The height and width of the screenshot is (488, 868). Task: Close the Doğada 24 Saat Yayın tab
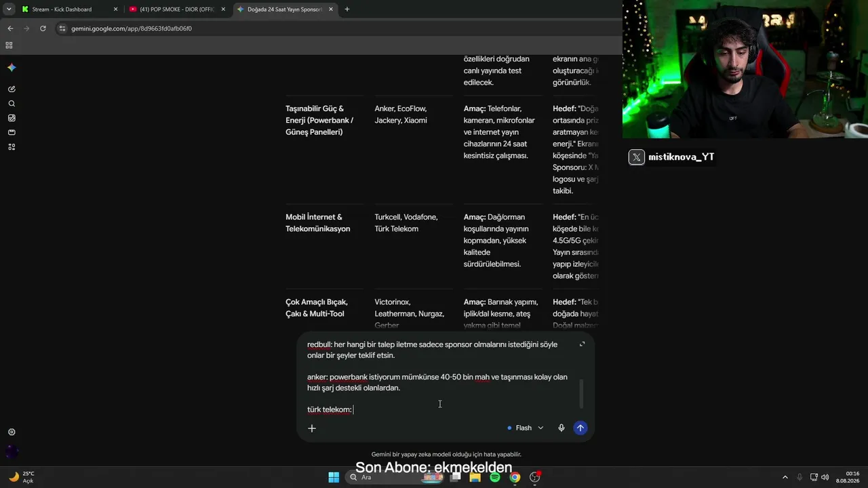point(330,9)
